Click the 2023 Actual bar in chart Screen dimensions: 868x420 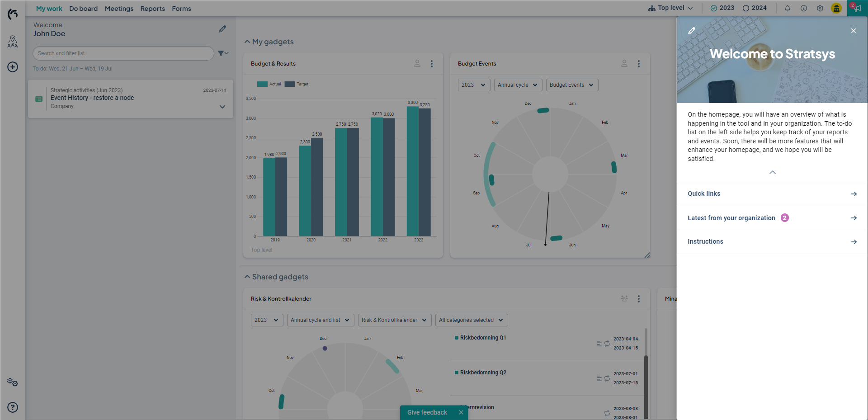click(x=413, y=171)
